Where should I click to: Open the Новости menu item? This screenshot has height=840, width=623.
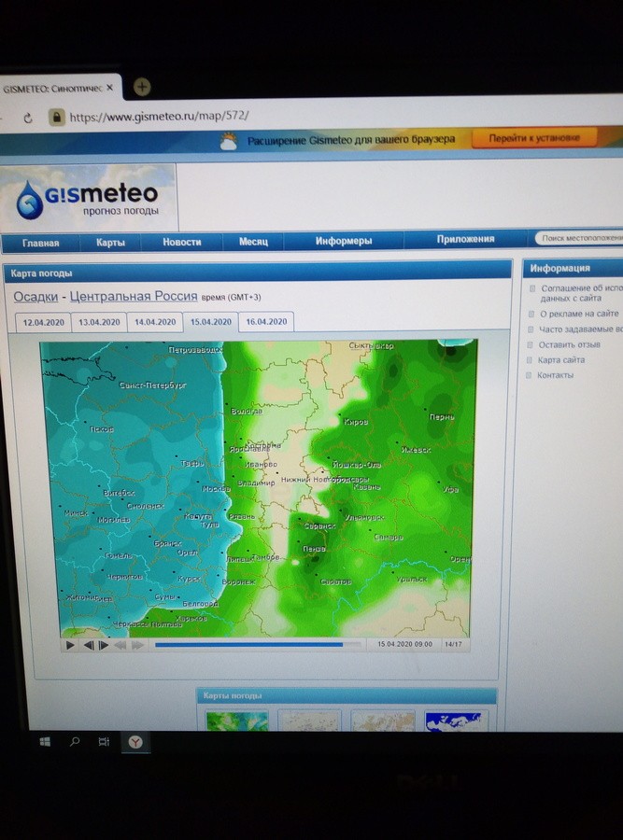181,242
